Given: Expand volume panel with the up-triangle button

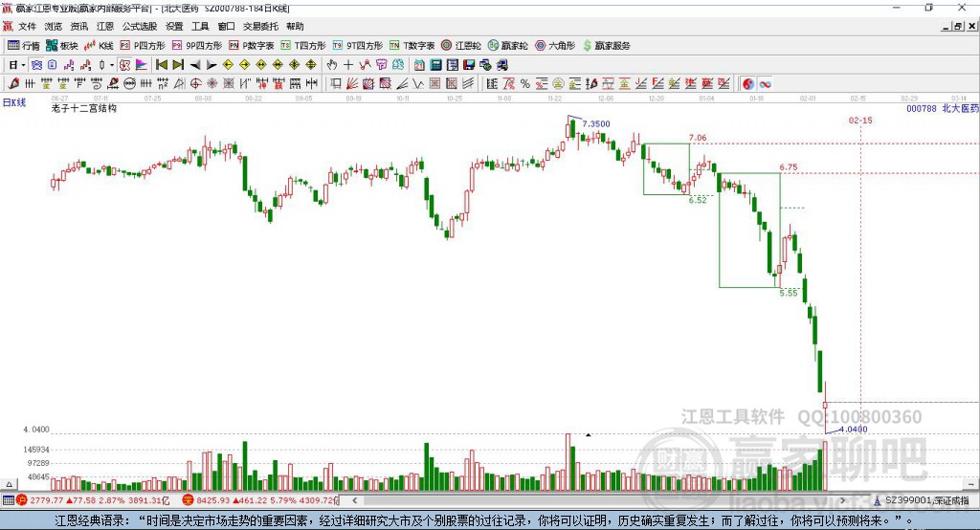Looking at the screenshot, I should coord(9,484).
